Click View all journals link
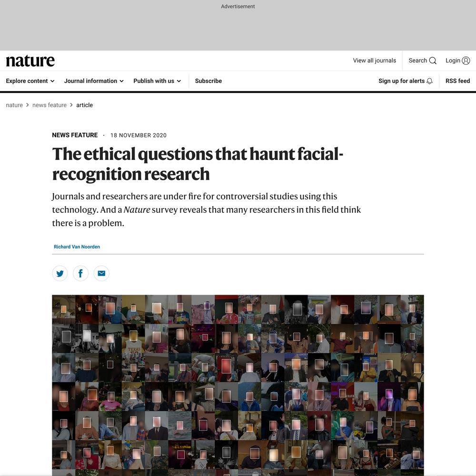 pyautogui.click(x=374, y=60)
